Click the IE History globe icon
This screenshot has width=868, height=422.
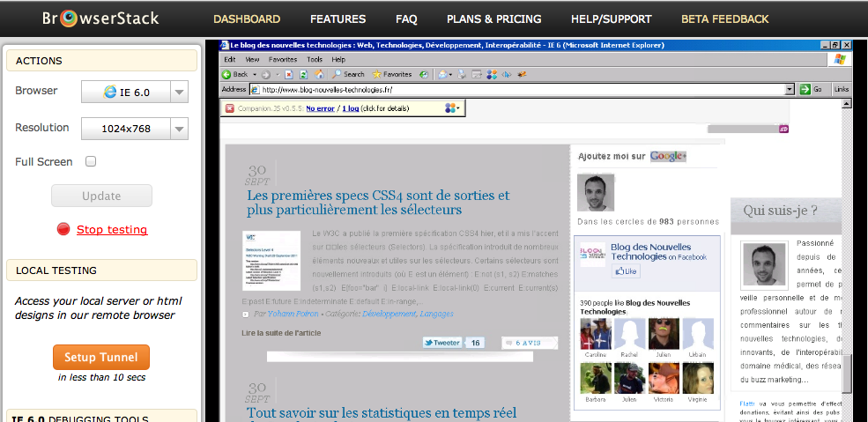pos(424,75)
